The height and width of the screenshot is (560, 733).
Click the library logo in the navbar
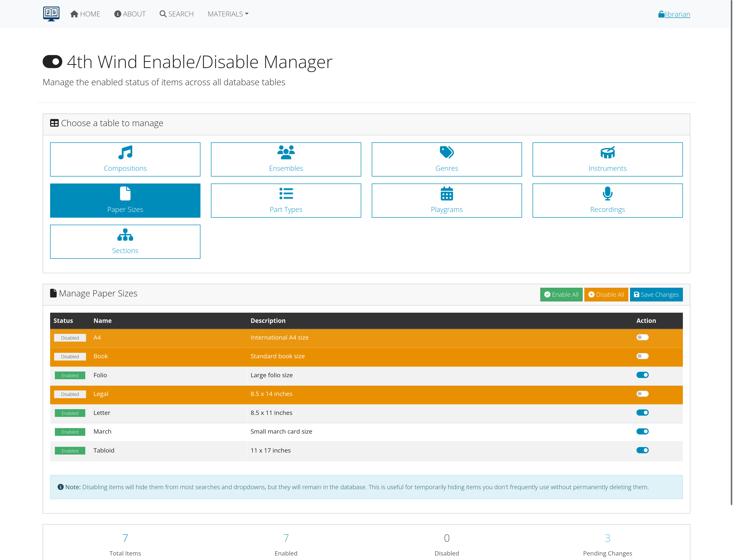point(51,14)
